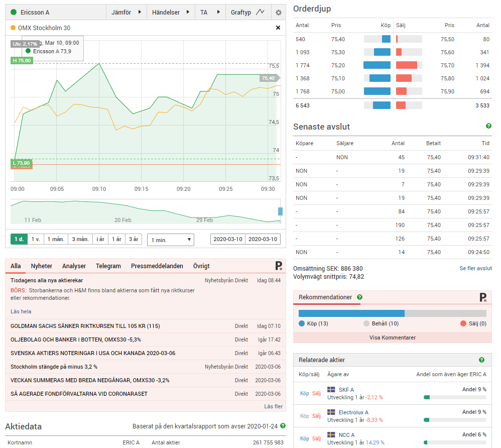501x448 pixels.
Task: Switch chart range to 1 mån.
Action: pos(55,240)
